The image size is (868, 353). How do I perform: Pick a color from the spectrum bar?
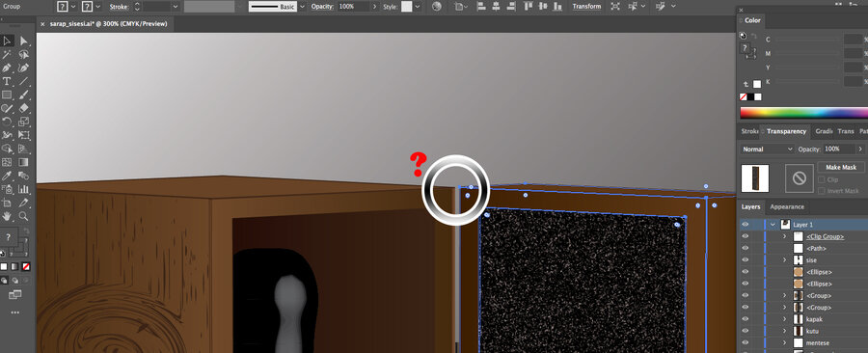tap(803, 113)
